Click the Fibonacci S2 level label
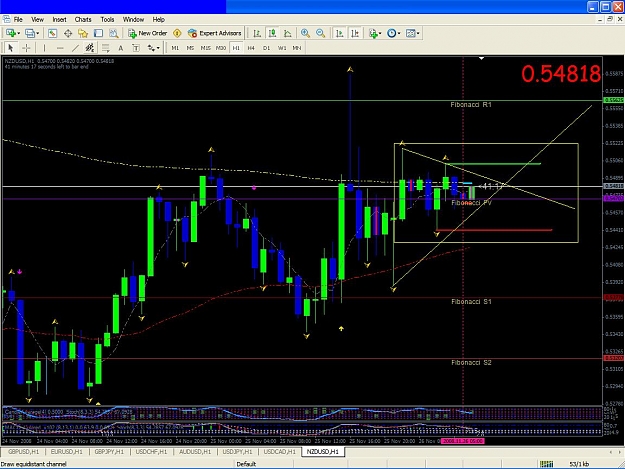Image resolution: width=625 pixels, height=469 pixels. point(471,363)
